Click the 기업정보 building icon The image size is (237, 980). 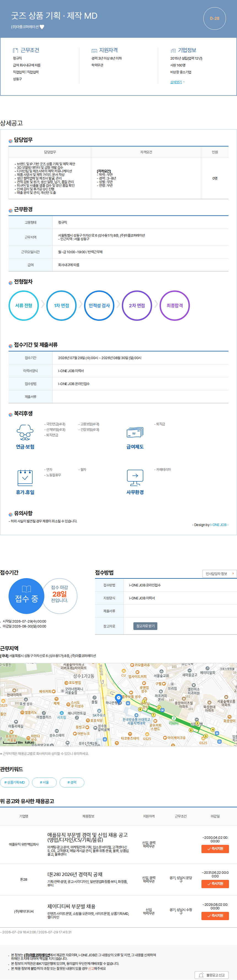point(173,50)
